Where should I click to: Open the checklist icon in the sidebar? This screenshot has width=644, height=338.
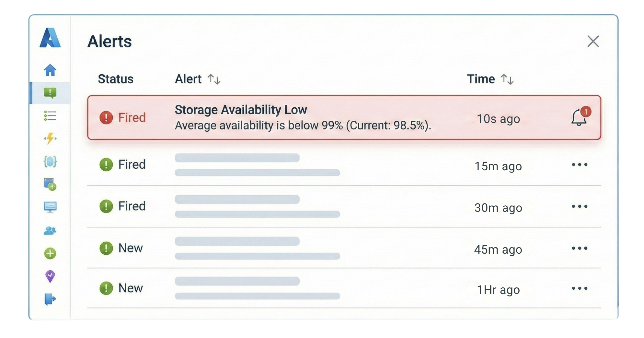[x=50, y=116]
